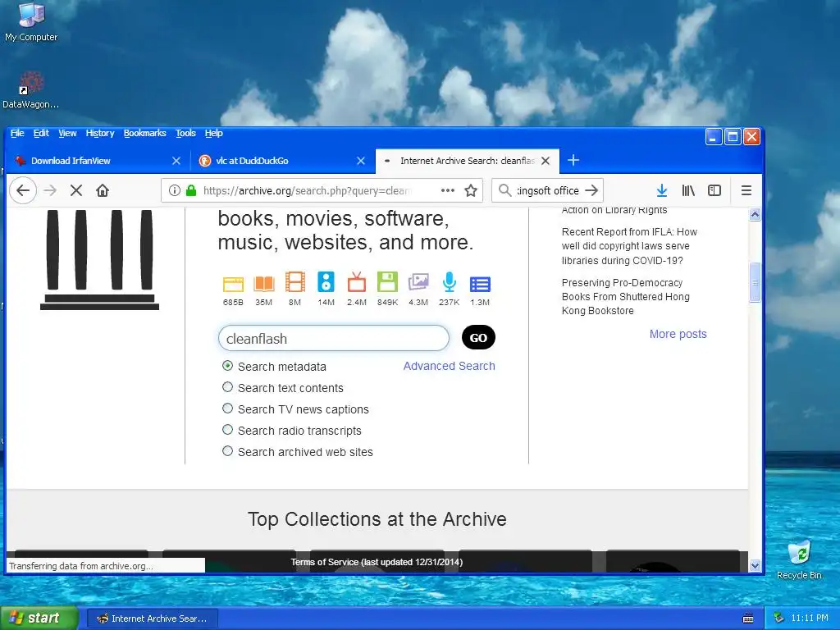Screen dimensions: 840x630
Task: Open the Windows start button
Action: coord(39,619)
